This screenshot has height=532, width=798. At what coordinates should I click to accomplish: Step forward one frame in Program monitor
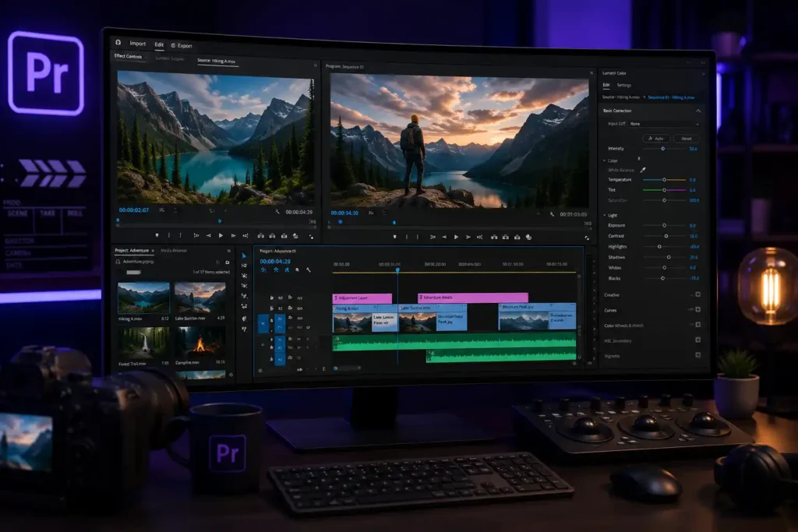[x=468, y=237]
